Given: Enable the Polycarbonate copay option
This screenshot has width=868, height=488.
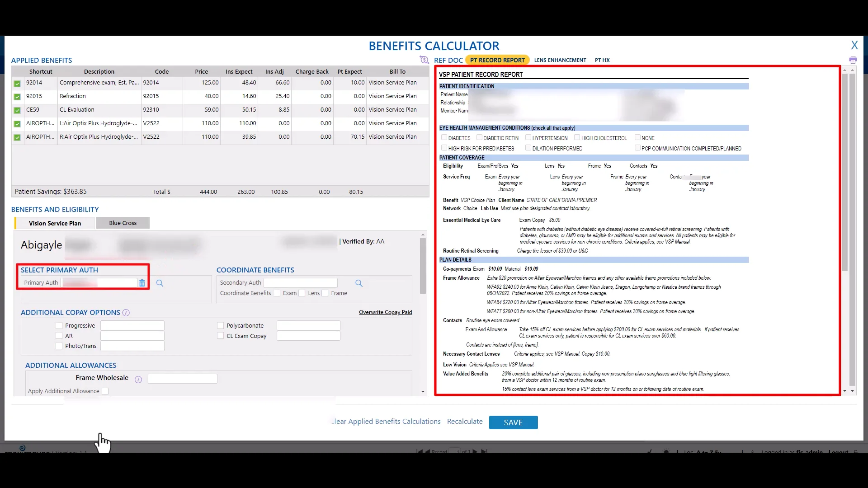Looking at the screenshot, I should coord(221,325).
